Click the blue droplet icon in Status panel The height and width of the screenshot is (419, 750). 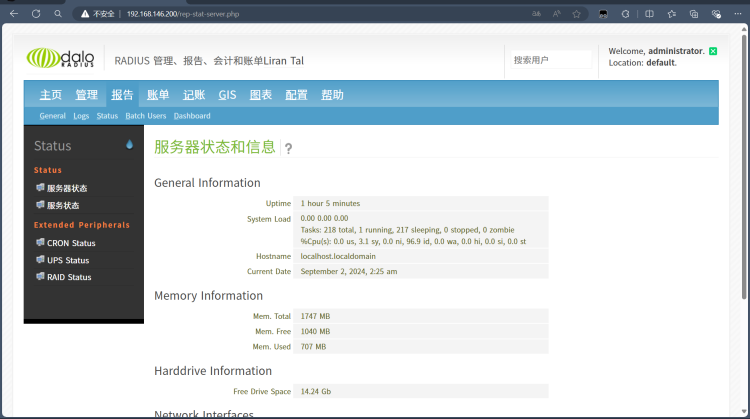(129, 144)
